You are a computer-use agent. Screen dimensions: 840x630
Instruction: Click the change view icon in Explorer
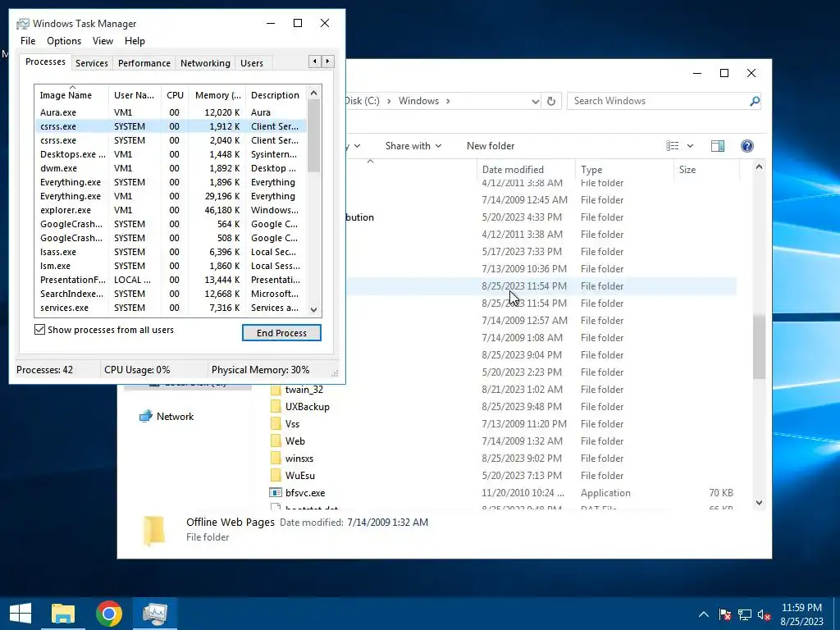673,146
